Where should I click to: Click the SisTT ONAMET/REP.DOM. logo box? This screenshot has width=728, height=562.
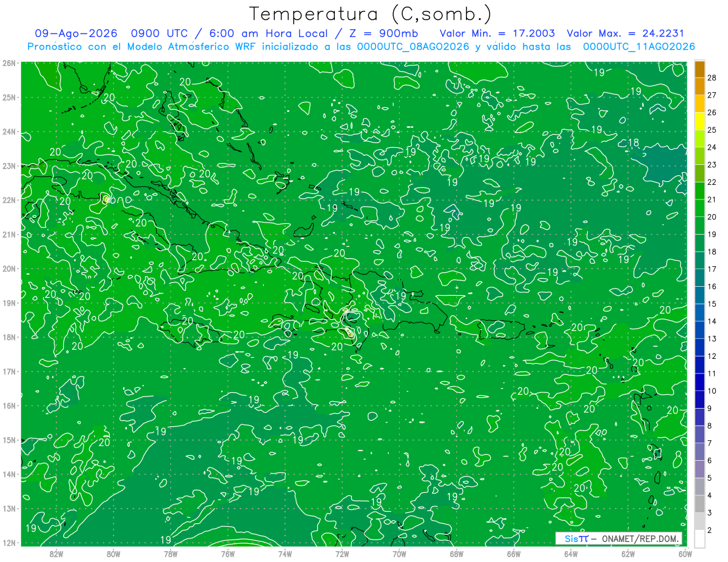pos(619,538)
